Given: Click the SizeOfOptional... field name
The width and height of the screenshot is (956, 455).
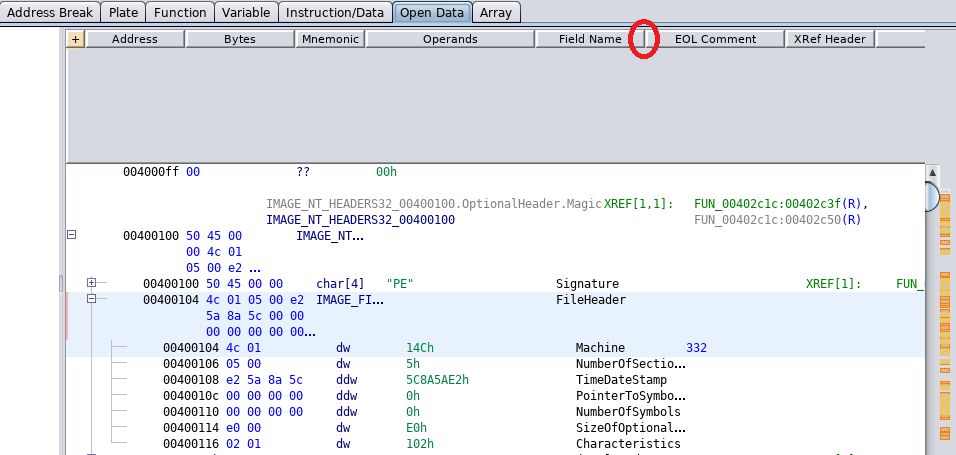Looking at the screenshot, I should [630, 428].
